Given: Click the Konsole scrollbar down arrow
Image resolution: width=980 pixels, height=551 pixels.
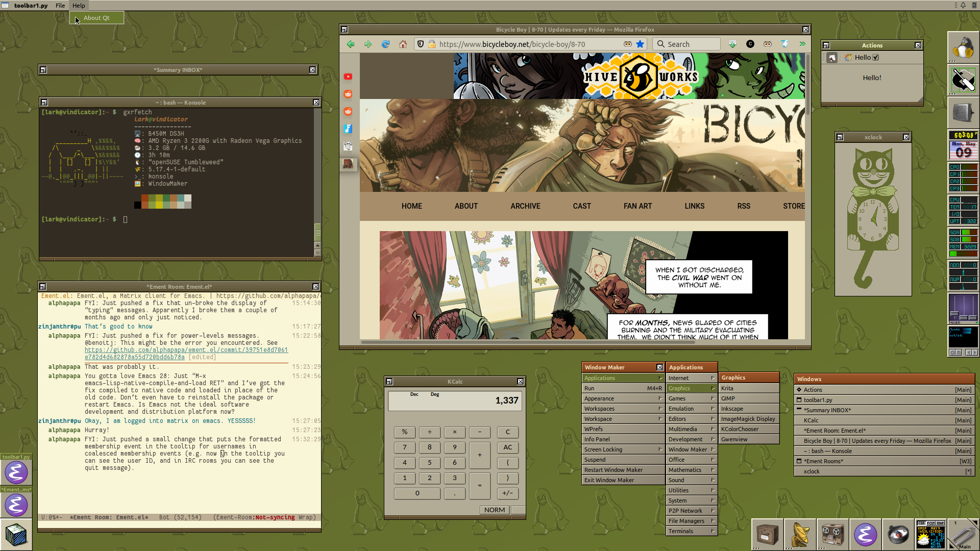Looking at the screenshot, I should pyautogui.click(x=317, y=253).
